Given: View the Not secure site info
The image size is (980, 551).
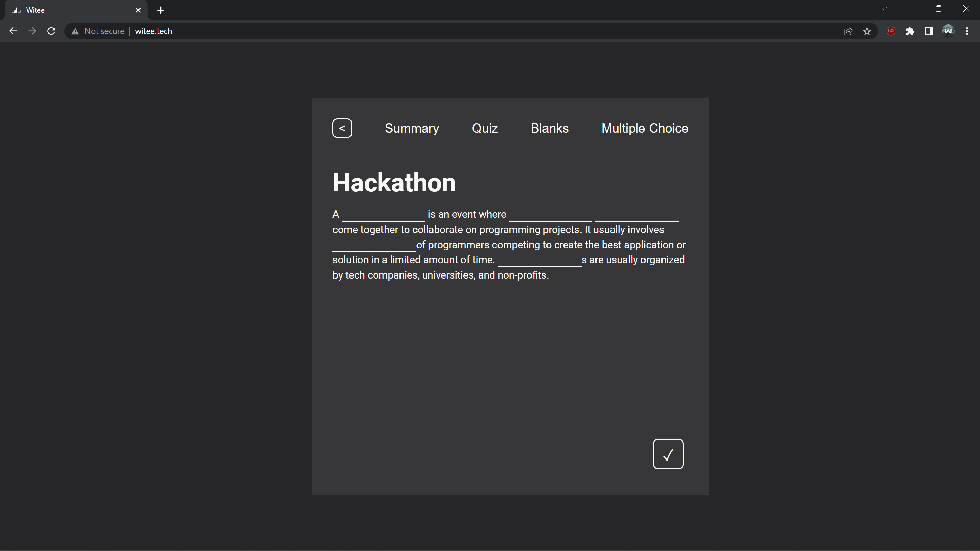Looking at the screenshot, I should [x=99, y=31].
